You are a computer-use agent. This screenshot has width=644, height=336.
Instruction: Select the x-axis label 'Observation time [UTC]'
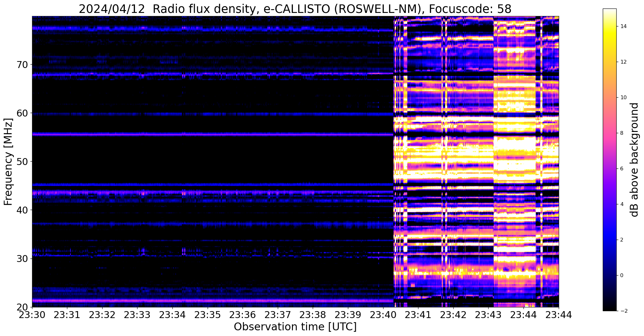click(295, 327)
